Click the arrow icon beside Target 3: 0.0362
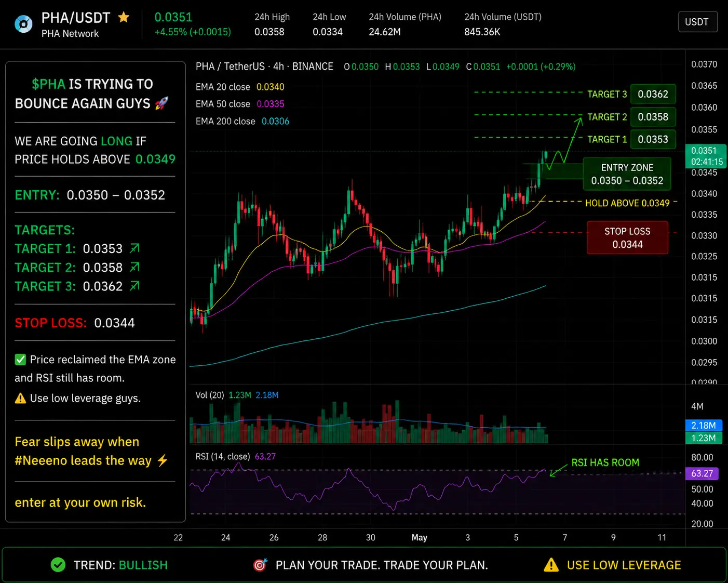 point(134,286)
